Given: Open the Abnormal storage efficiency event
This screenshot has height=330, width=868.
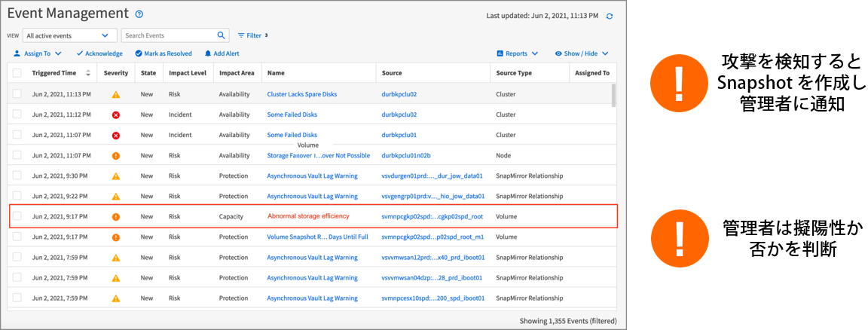Looking at the screenshot, I should click(x=308, y=216).
